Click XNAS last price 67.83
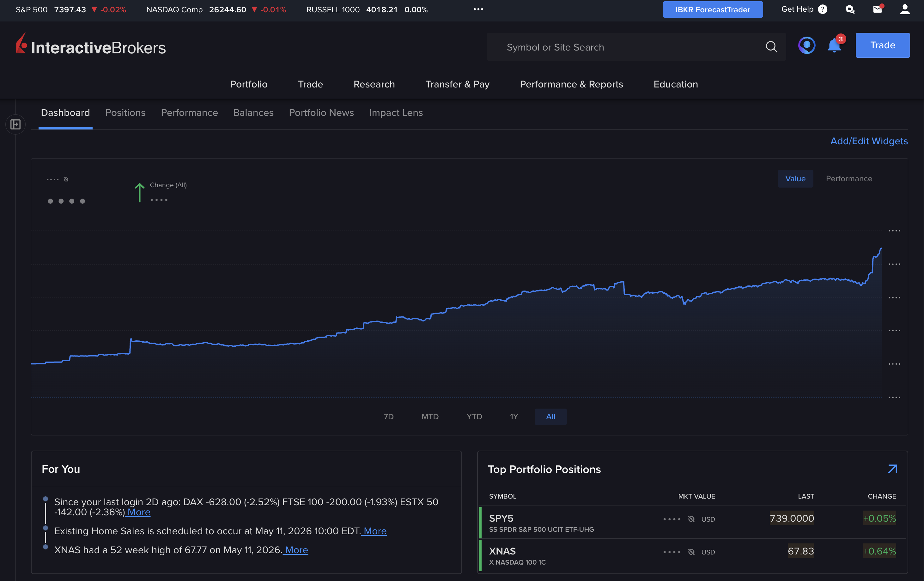This screenshot has width=924, height=581. click(x=800, y=551)
